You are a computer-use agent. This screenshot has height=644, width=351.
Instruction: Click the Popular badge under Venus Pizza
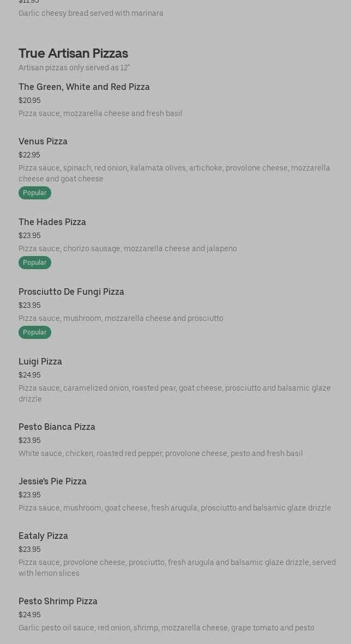click(35, 193)
